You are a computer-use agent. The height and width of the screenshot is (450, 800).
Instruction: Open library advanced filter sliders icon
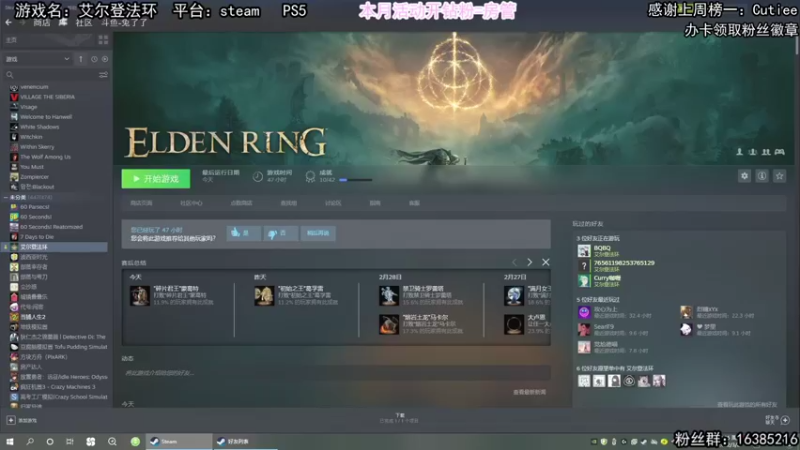(103, 74)
